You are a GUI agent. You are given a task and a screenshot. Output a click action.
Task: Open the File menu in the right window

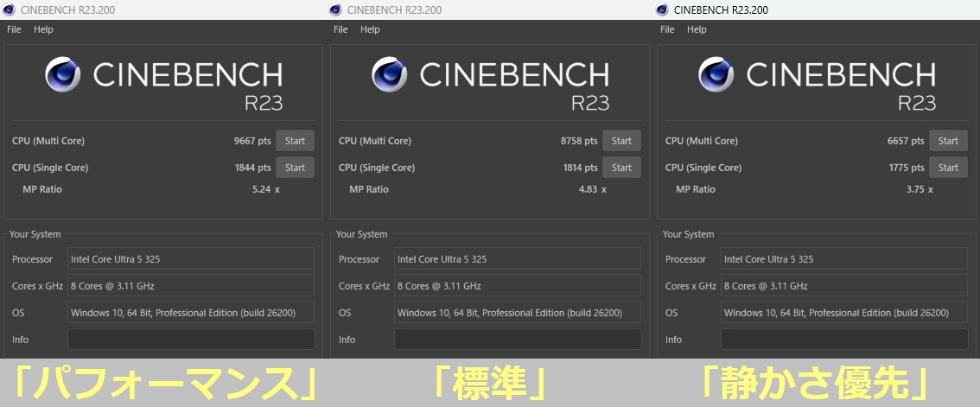(667, 29)
